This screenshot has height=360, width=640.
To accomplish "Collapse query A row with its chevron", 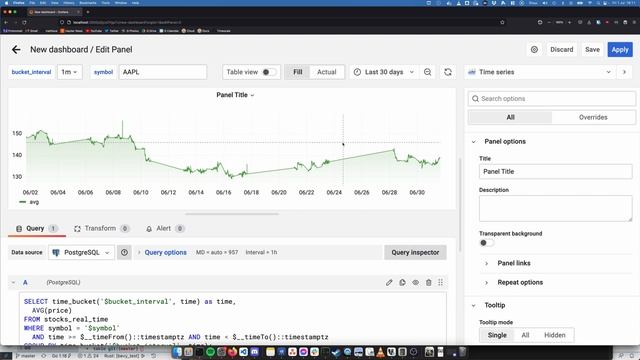I will tap(13, 282).
